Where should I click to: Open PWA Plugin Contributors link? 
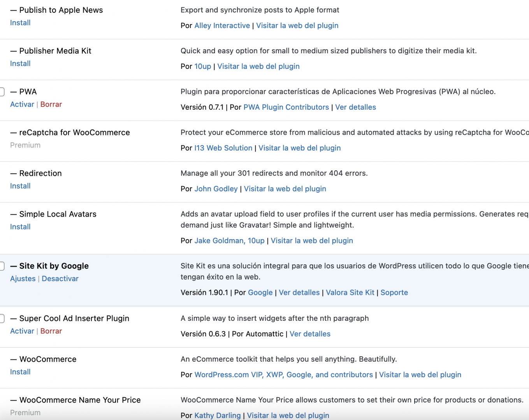[286, 107]
